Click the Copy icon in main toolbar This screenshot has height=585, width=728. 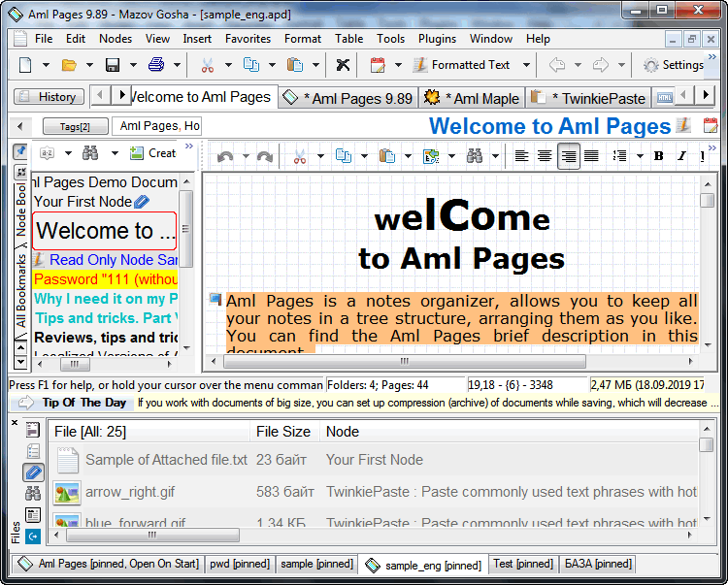pos(251,65)
